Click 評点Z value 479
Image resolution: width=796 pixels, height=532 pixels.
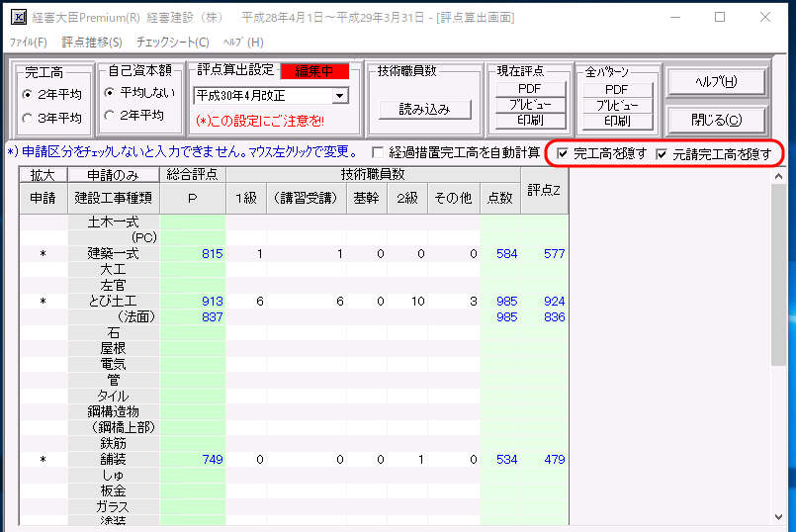click(x=544, y=460)
